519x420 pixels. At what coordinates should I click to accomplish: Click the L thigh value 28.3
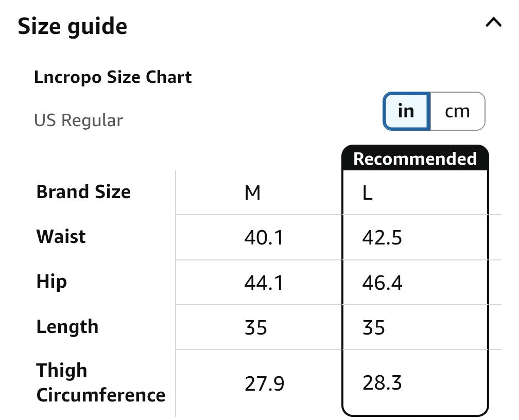[x=382, y=383]
